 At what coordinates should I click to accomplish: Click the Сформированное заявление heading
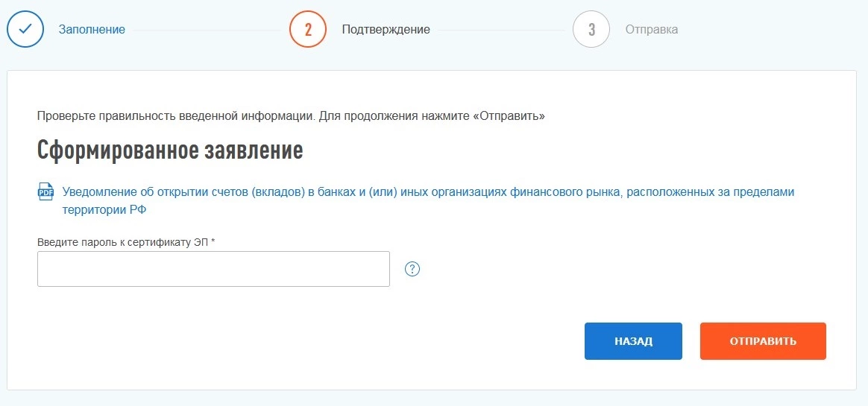(x=170, y=150)
